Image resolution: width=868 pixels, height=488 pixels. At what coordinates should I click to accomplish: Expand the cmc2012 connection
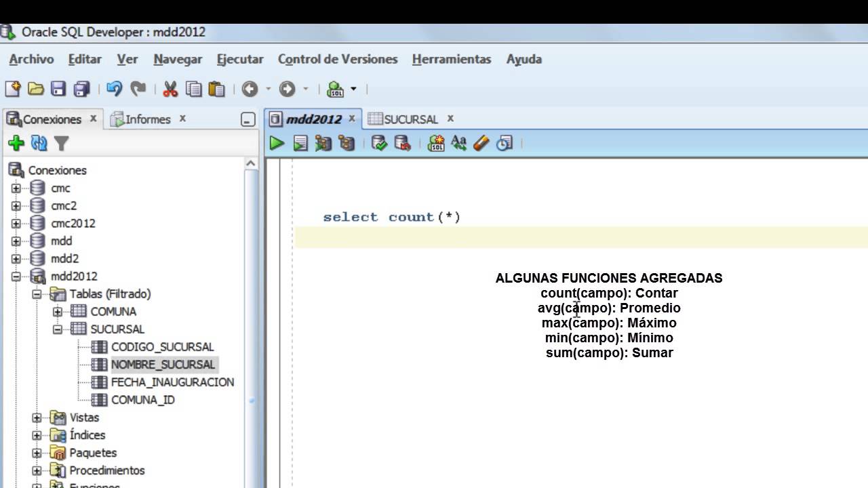tap(16, 224)
